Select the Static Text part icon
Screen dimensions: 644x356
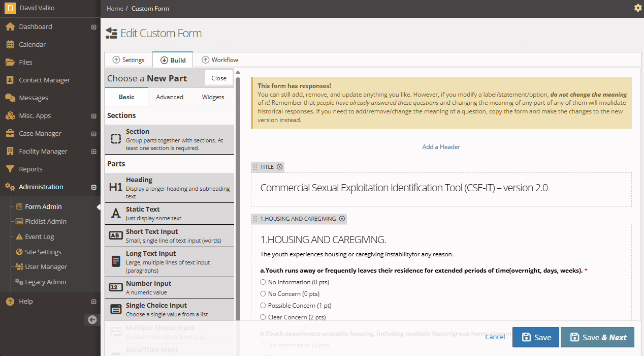(116, 213)
